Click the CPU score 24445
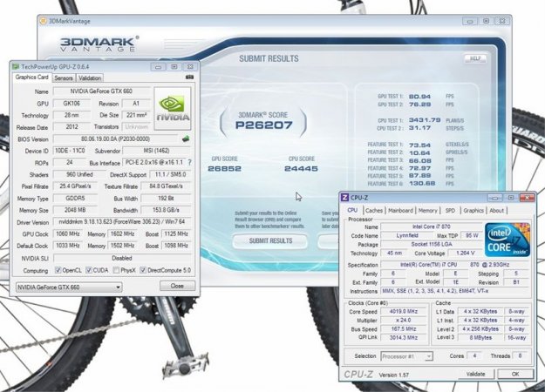Viewport: 545px width, 392px height. (x=301, y=169)
